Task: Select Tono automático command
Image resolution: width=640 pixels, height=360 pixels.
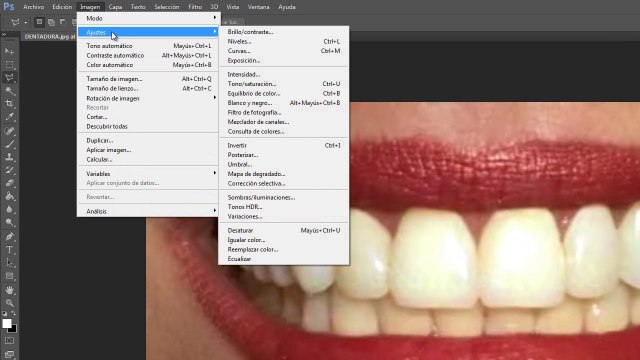Action: tap(149, 46)
